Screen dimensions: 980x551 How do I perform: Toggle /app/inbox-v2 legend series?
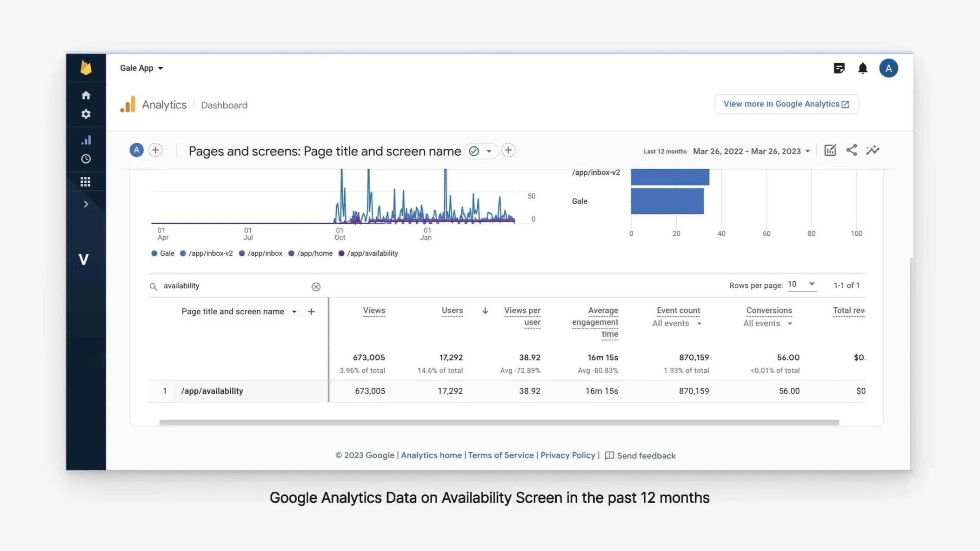click(x=206, y=253)
